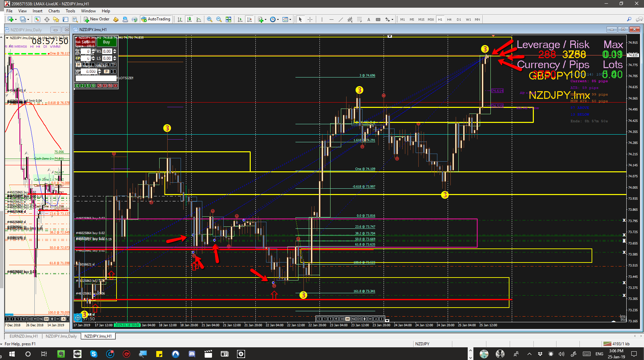Select the crosshair tool
This screenshot has width=644, height=360.
pos(310,19)
